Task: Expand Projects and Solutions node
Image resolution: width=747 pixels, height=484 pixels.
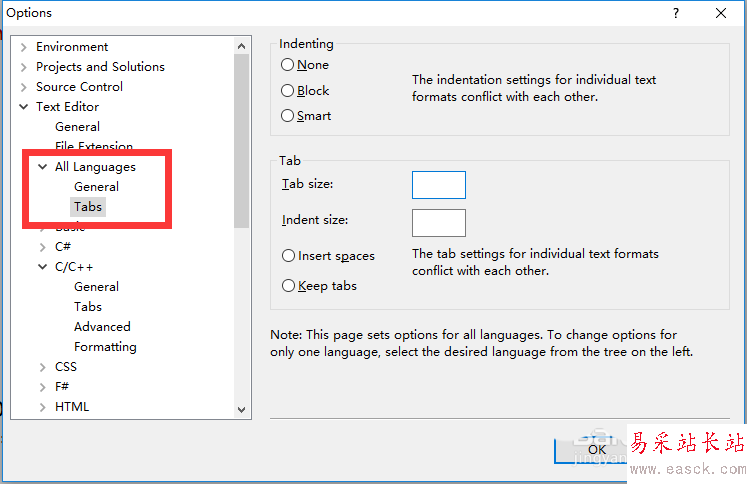Action: [x=24, y=67]
